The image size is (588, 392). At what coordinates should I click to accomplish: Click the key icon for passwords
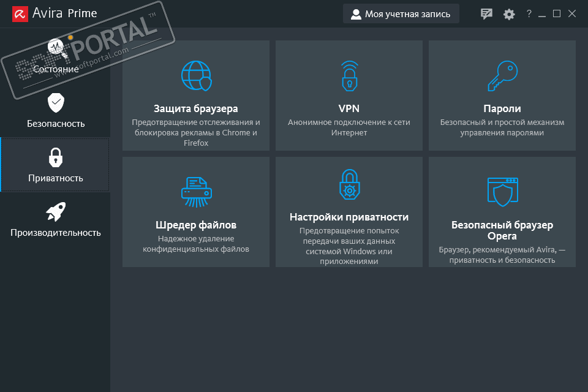pos(502,76)
